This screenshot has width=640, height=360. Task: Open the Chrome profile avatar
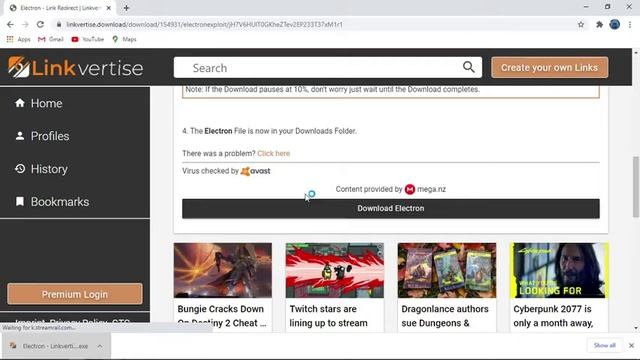615,24
